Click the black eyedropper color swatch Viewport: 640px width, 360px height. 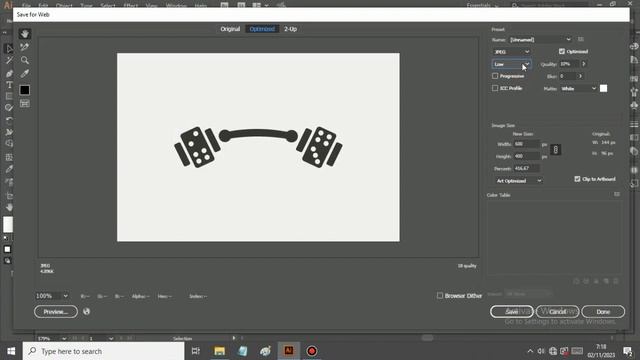pos(24,90)
